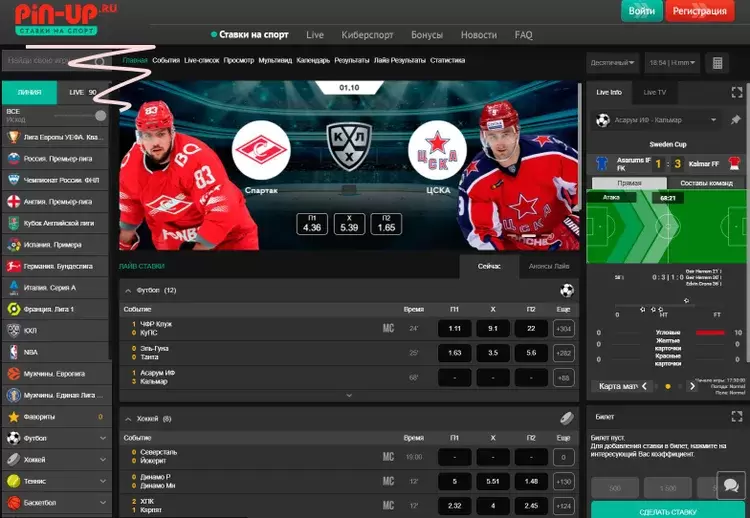The image size is (750, 518).
Task: Open Результаты in sub-navigation
Action: coord(352,60)
